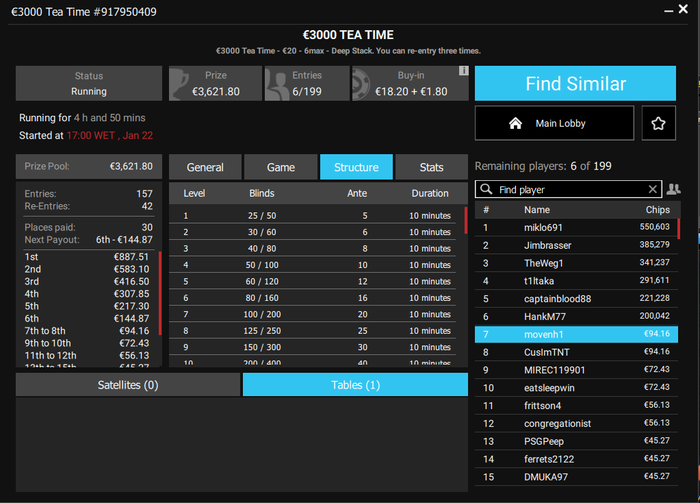Screen dimensions: 700x503
Task: Select player MIREC119901
Action: tap(576, 370)
